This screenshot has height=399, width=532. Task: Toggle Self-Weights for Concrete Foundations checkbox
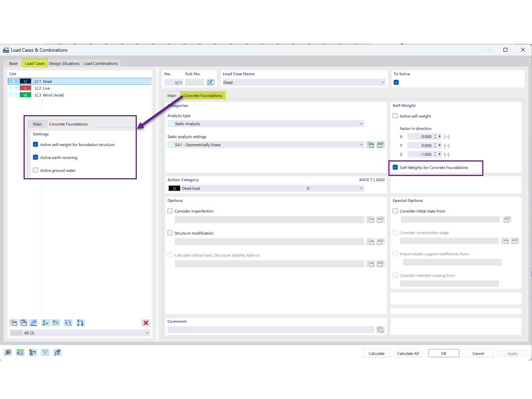395,167
